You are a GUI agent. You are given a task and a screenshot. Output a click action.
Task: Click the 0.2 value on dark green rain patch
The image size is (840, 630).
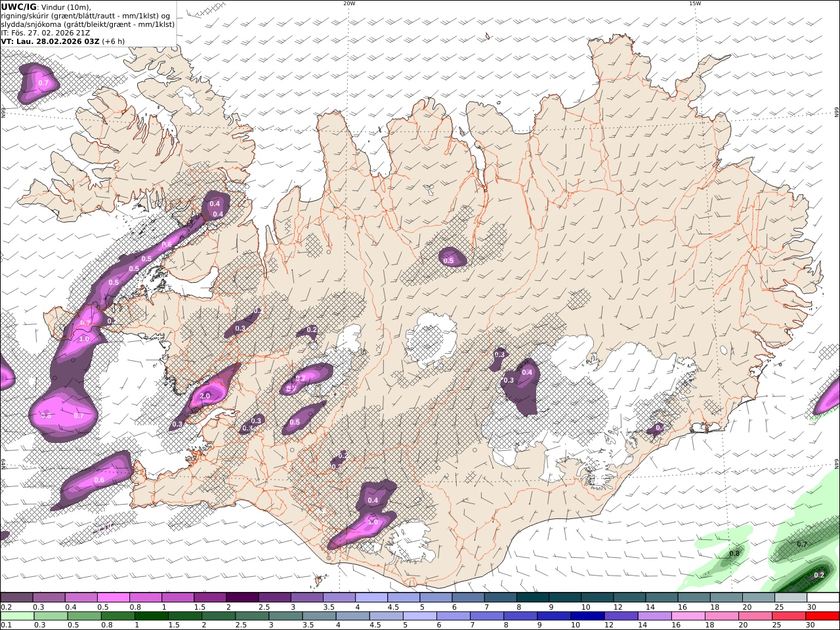click(819, 575)
